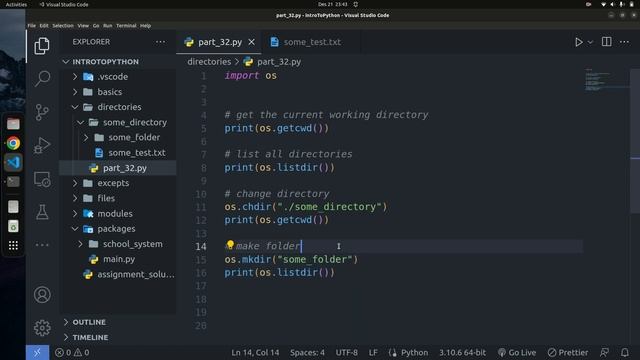Open main.py in the explorer tree
The width and height of the screenshot is (640, 360).
point(118,259)
